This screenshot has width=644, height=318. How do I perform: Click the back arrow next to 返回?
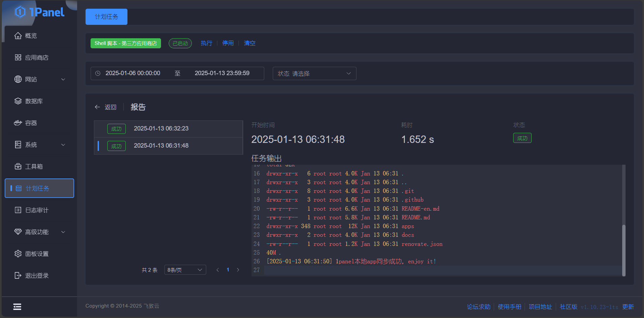click(97, 107)
